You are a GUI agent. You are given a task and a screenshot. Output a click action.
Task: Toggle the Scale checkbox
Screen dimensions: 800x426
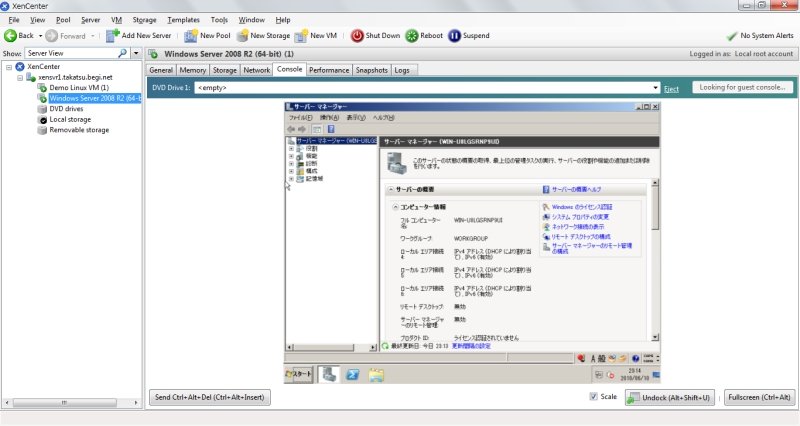point(593,396)
